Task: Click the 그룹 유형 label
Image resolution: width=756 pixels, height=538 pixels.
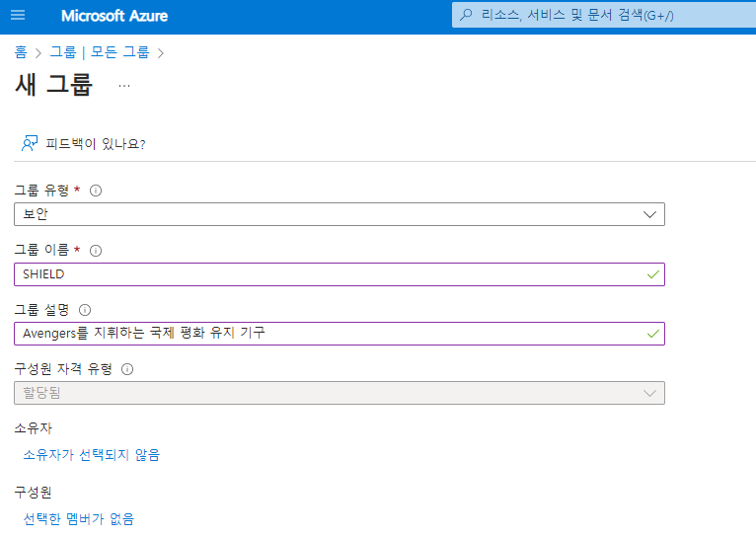Action: coord(42,191)
